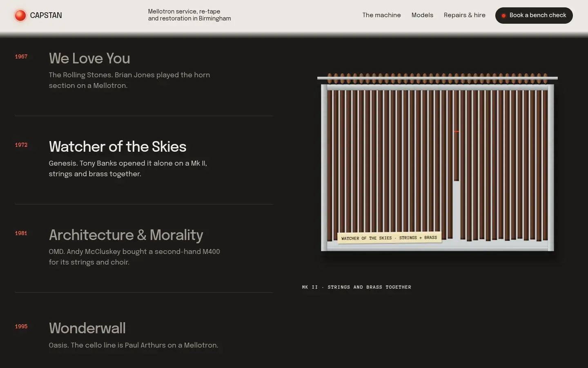Click the 1967 year label
This screenshot has height=368, width=588.
point(21,56)
